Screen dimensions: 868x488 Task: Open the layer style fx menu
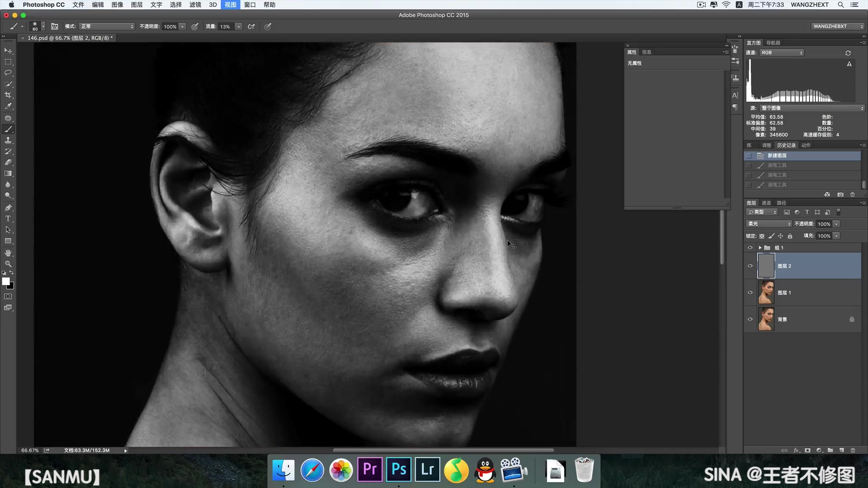click(x=796, y=450)
